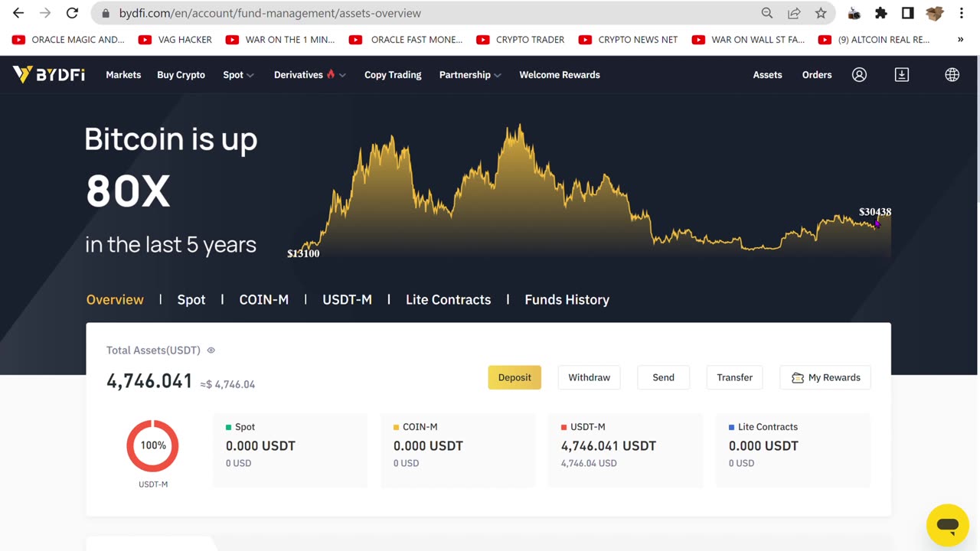Open WAR ON WALL ST bookmark
Screen dimensions: 980x551
pyautogui.click(x=748, y=40)
